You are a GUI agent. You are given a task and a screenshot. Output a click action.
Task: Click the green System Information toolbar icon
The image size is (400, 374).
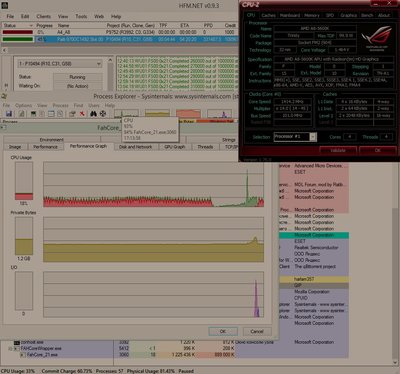[x=33, y=114]
